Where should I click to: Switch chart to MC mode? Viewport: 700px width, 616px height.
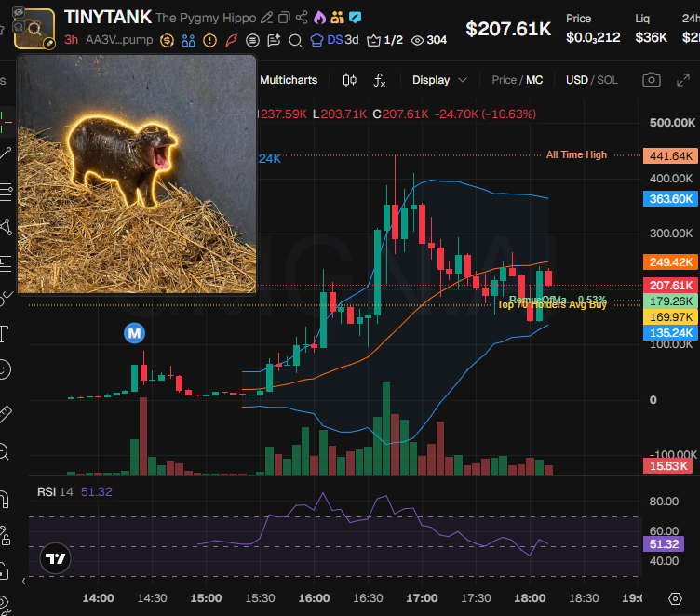coord(534,80)
